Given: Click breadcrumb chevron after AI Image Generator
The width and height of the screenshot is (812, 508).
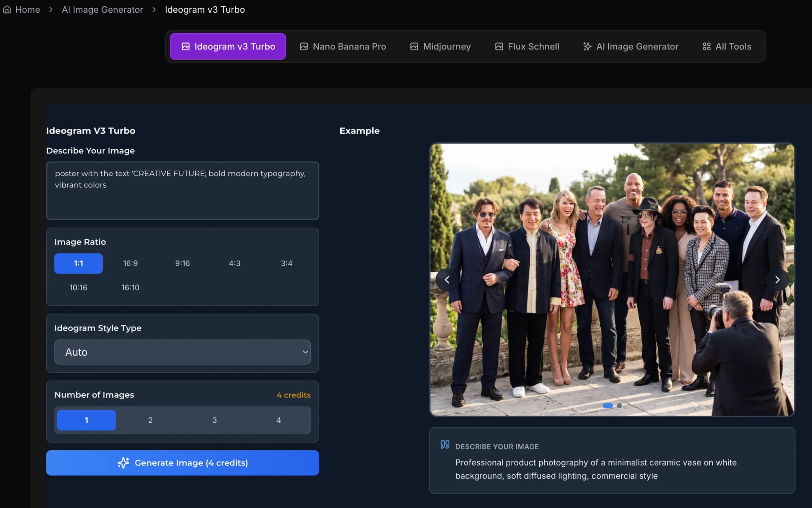Looking at the screenshot, I should pyautogui.click(x=154, y=10).
